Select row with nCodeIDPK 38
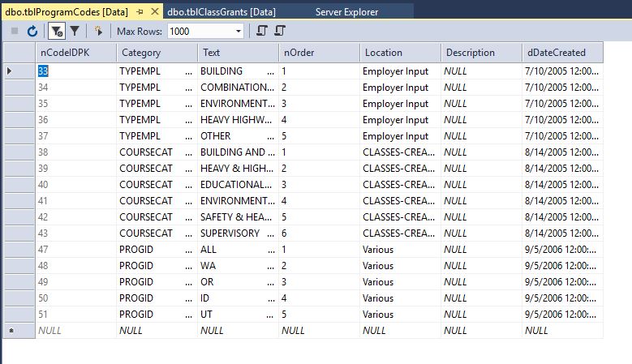The height and width of the screenshot is (364, 632). [x=18, y=152]
